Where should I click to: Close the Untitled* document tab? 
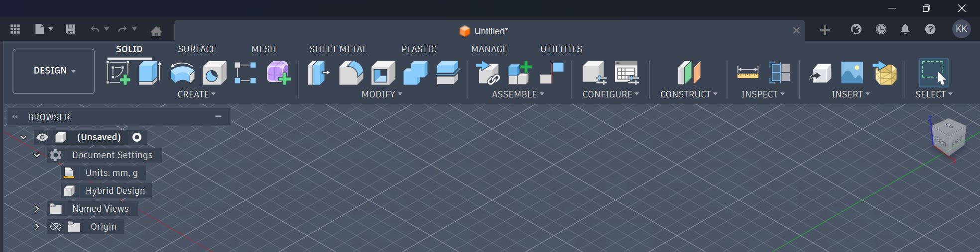[796, 31]
